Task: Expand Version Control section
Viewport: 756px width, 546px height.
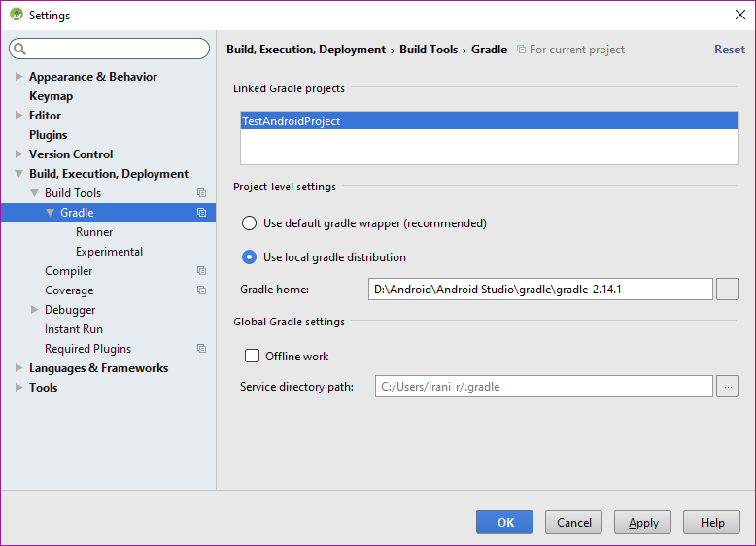Action: (x=18, y=154)
